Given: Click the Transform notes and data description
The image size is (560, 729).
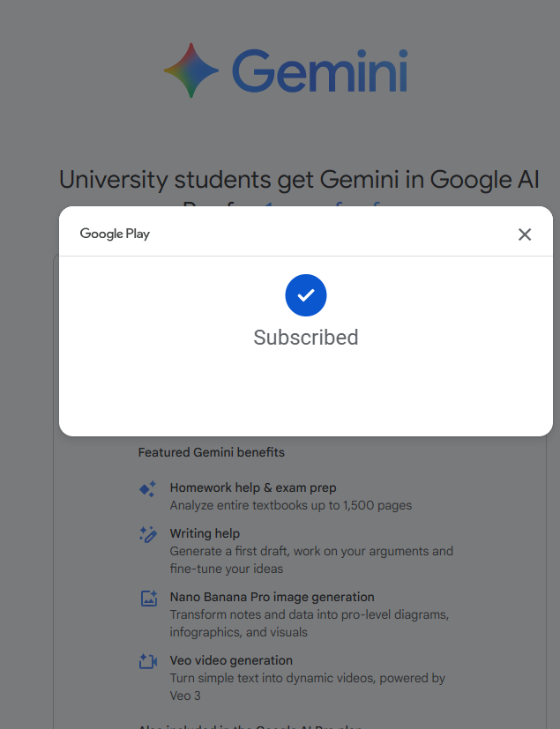Looking at the screenshot, I should [x=310, y=623].
